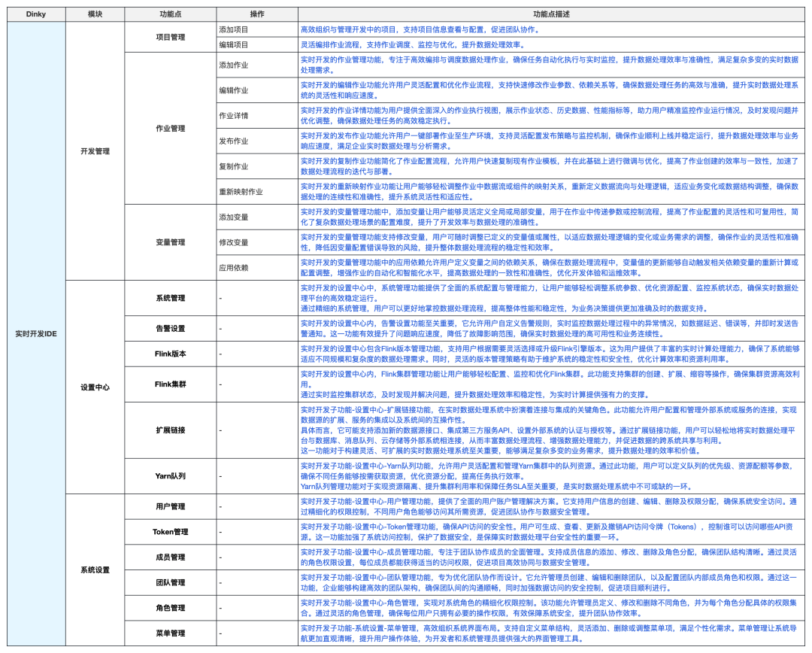Click the Flink集群 feature cell
The image size is (812, 653).
pyautogui.click(x=170, y=384)
